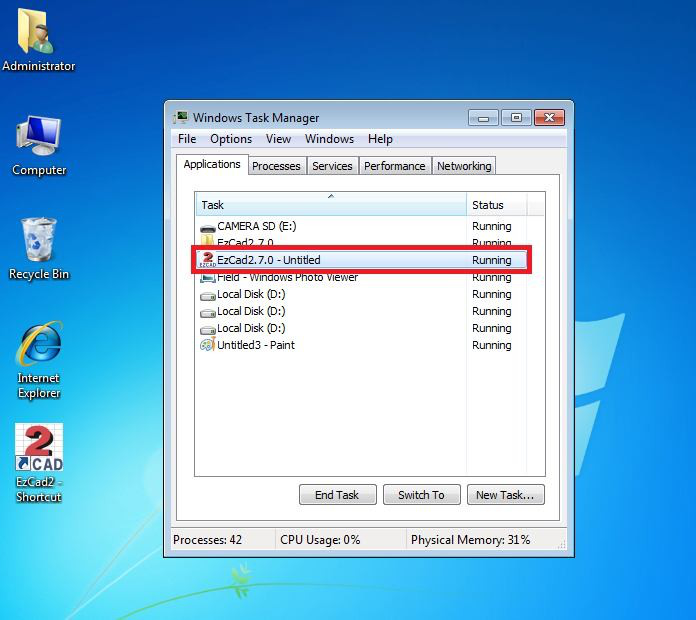
Task: Select Field - Windows Photo Viewer task
Action: (361, 277)
